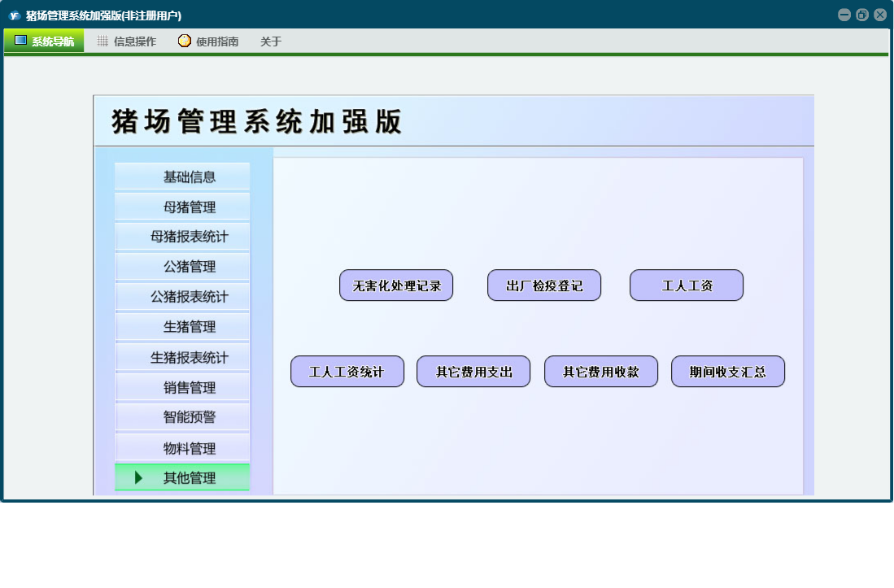This screenshot has height=588, width=894.
Task: Click the 系统导航 monitor icon
Action: click(20, 41)
